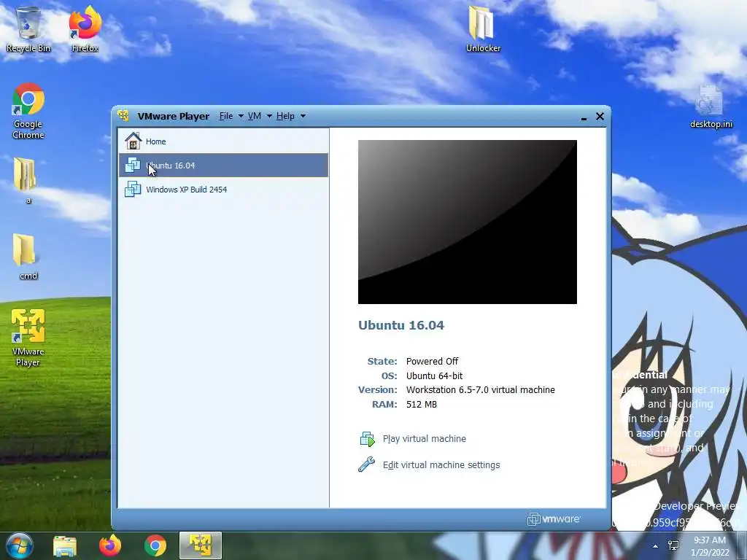Minimize the VMware Player window
Image resolution: width=747 pixels, height=560 pixels.
pyautogui.click(x=584, y=117)
